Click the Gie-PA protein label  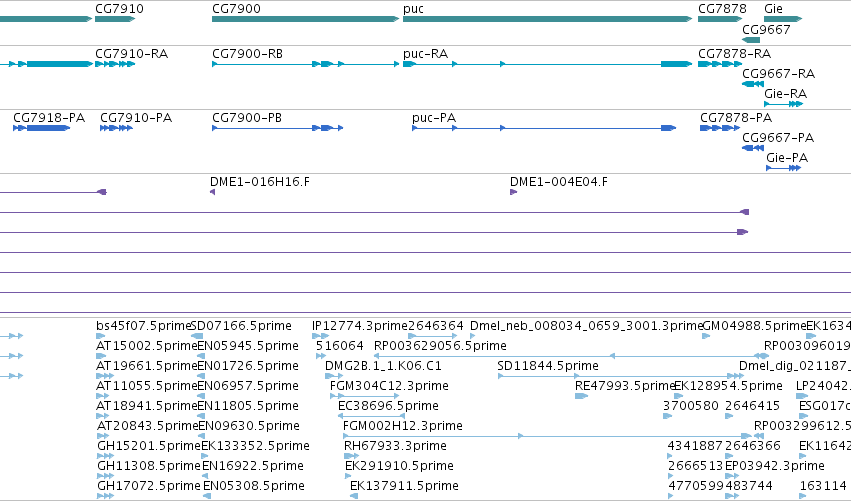pyautogui.click(x=787, y=158)
